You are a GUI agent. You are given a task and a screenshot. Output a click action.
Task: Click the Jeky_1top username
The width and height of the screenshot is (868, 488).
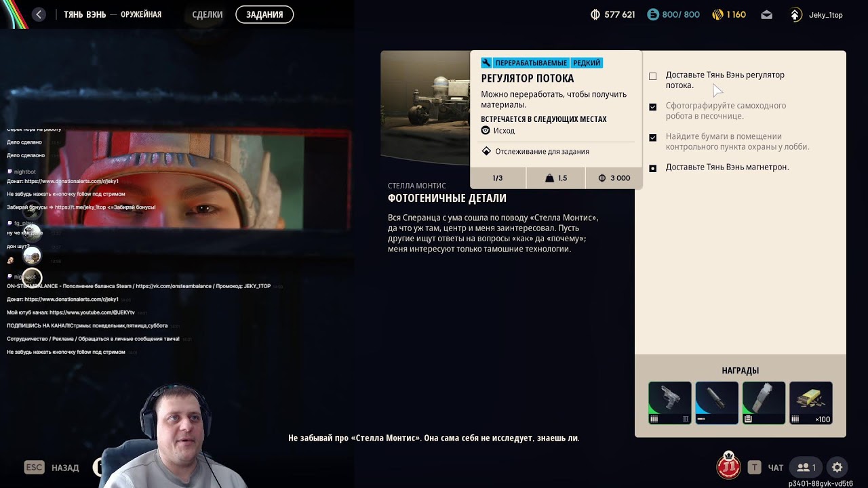[x=826, y=15]
